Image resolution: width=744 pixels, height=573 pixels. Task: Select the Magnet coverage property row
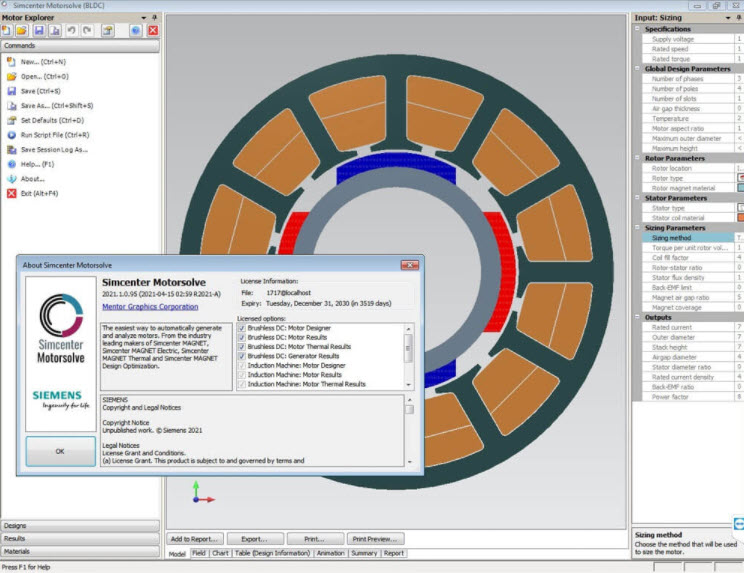pyautogui.click(x=692, y=307)
